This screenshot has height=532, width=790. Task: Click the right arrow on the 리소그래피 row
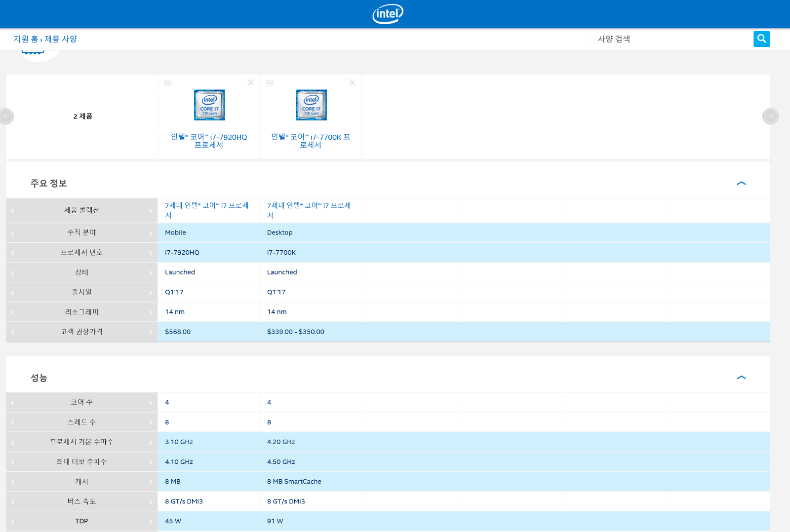pyautogui.click(x=151, y=312)
